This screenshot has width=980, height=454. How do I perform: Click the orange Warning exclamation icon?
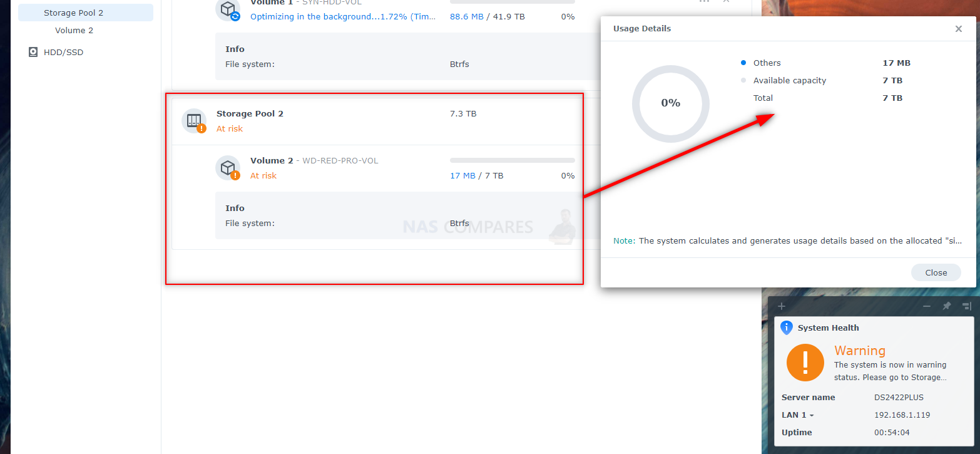(x=805, y=362)
